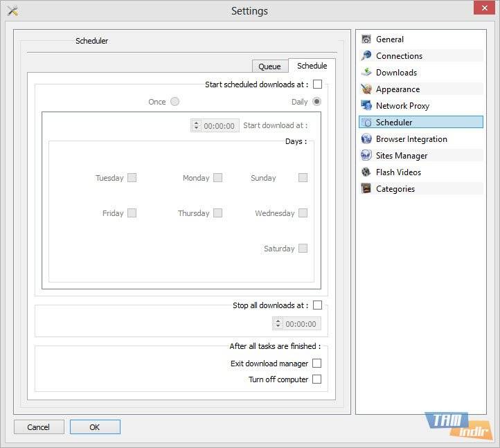
Task: Open Connections via its sidebar icon
Action: point(366,56)
